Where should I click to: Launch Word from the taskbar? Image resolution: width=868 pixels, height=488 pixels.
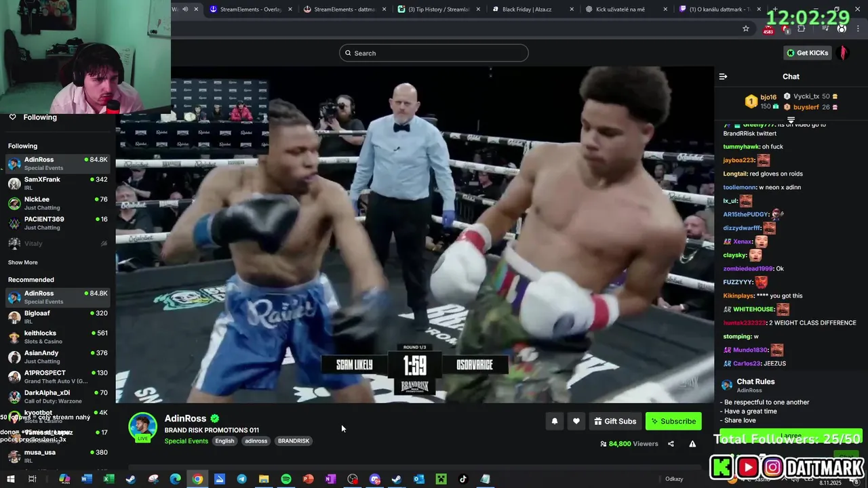[x=86, y=479]
